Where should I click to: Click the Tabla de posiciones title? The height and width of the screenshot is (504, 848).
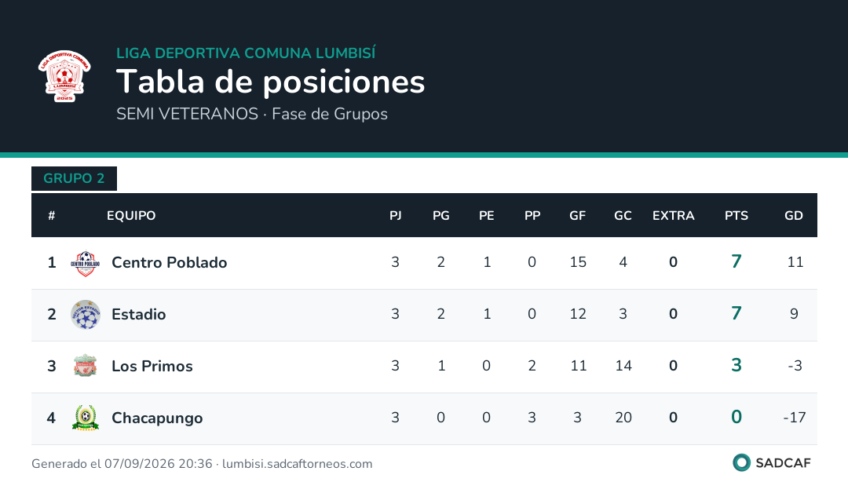click(x=270, y=82)
